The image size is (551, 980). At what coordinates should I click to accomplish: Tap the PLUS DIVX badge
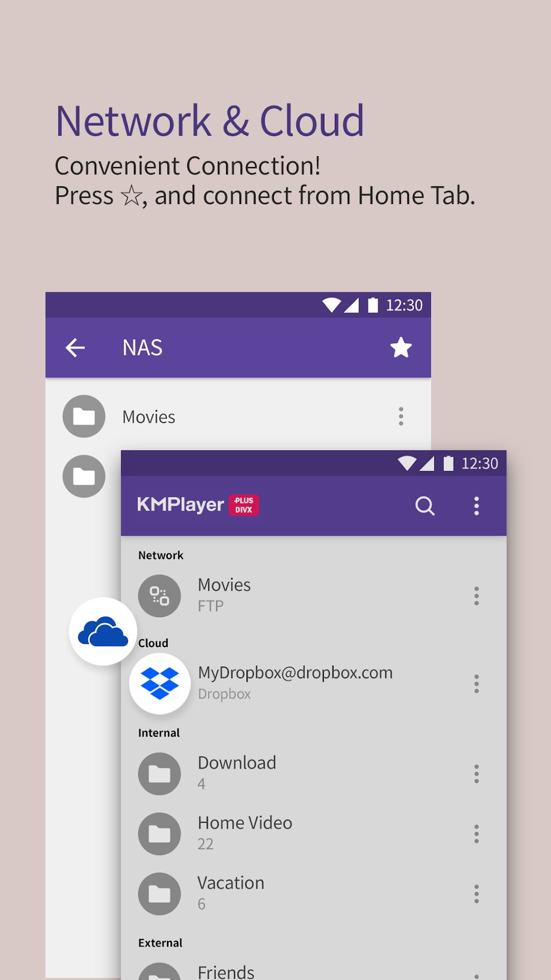click(244, 505)
